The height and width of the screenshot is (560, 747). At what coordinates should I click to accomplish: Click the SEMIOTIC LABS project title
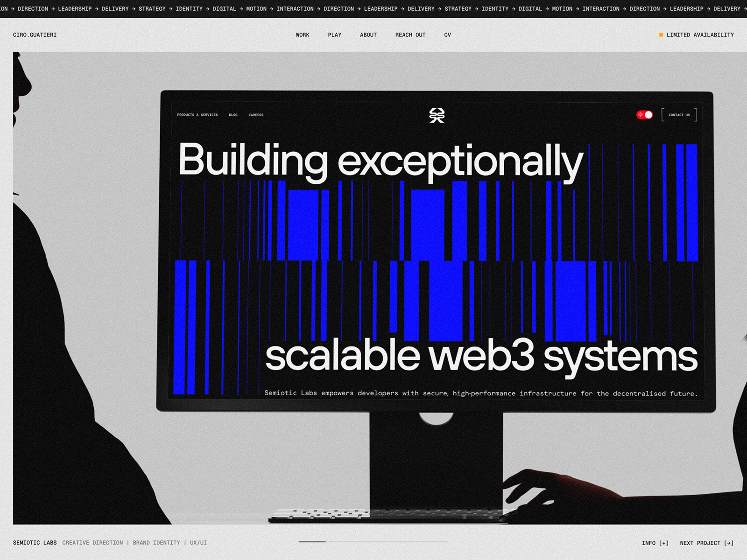(35, 543)
